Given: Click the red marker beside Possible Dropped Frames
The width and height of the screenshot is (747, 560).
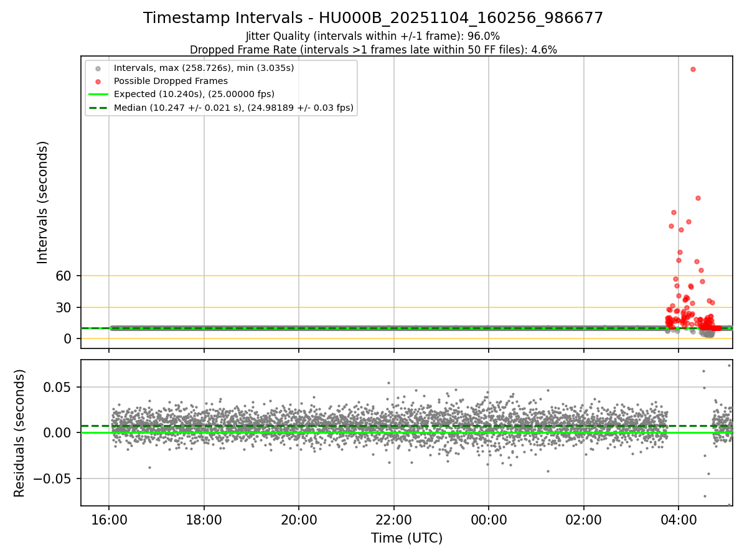Looking at the screenshot, I should click(x=98, y=82).
